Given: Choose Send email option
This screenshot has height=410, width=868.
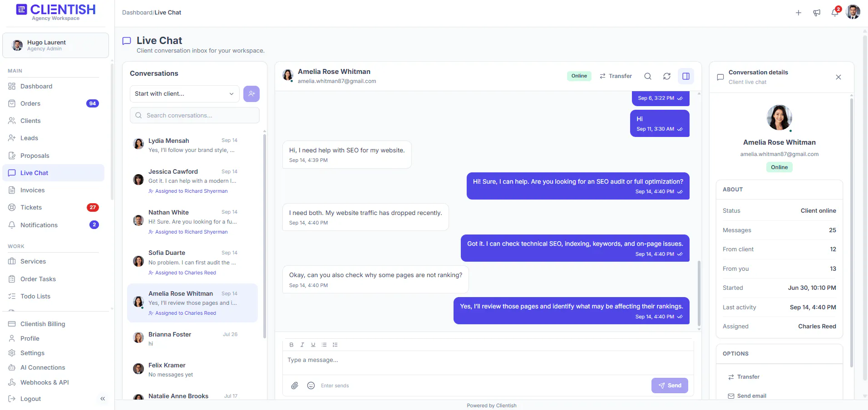Looking at the screenshot, I should coord(747,396).
